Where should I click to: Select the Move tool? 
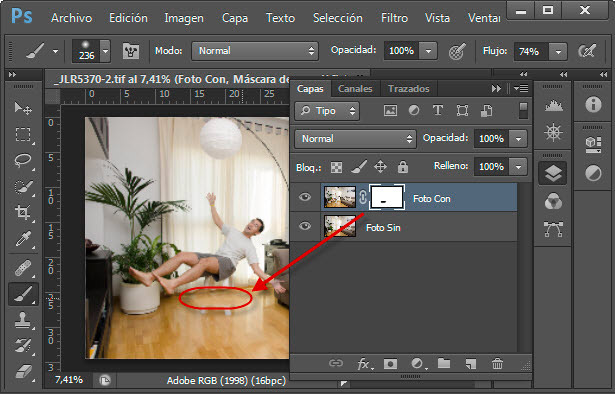tap(23, 108)
